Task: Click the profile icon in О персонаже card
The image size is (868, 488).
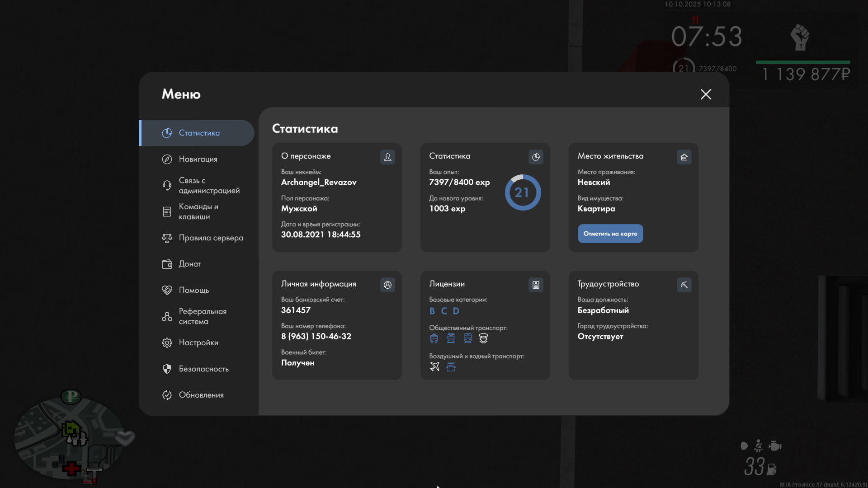Action: [x=387, y=157]
